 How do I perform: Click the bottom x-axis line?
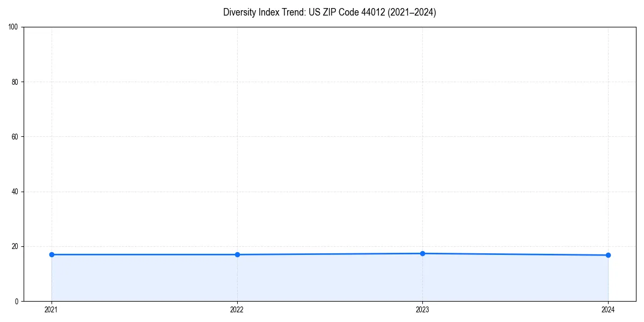322,301
